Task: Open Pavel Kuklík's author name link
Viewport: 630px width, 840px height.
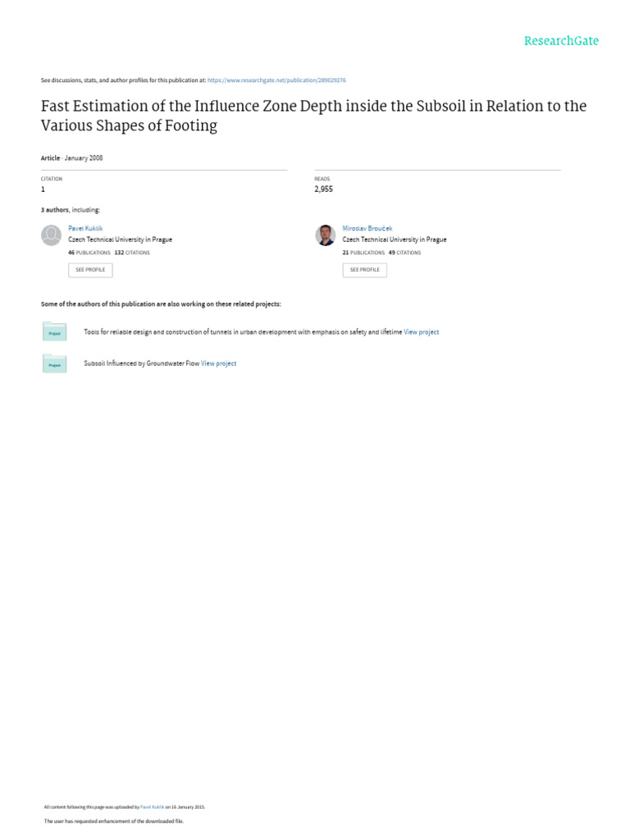Action: coord(85,228)
